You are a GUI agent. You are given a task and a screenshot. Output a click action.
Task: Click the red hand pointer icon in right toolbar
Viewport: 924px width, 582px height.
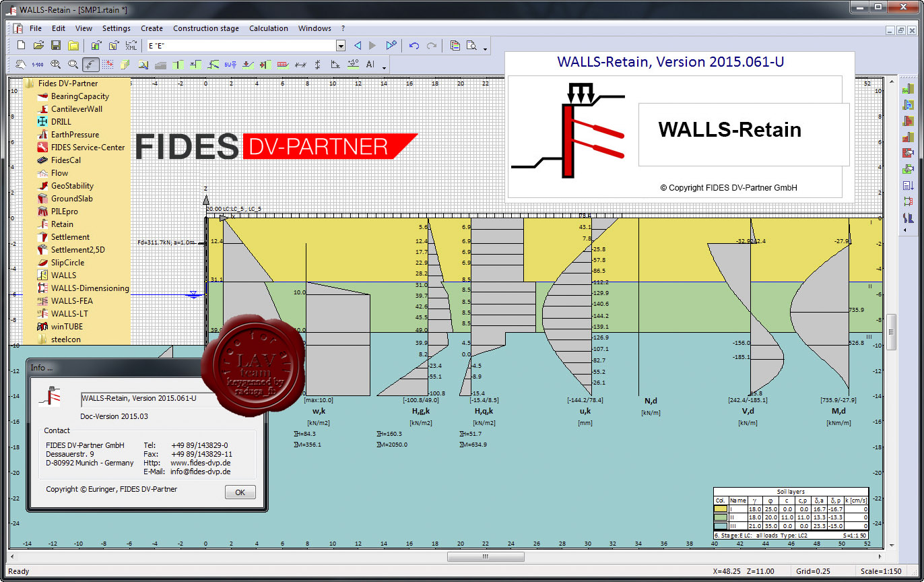908,154
